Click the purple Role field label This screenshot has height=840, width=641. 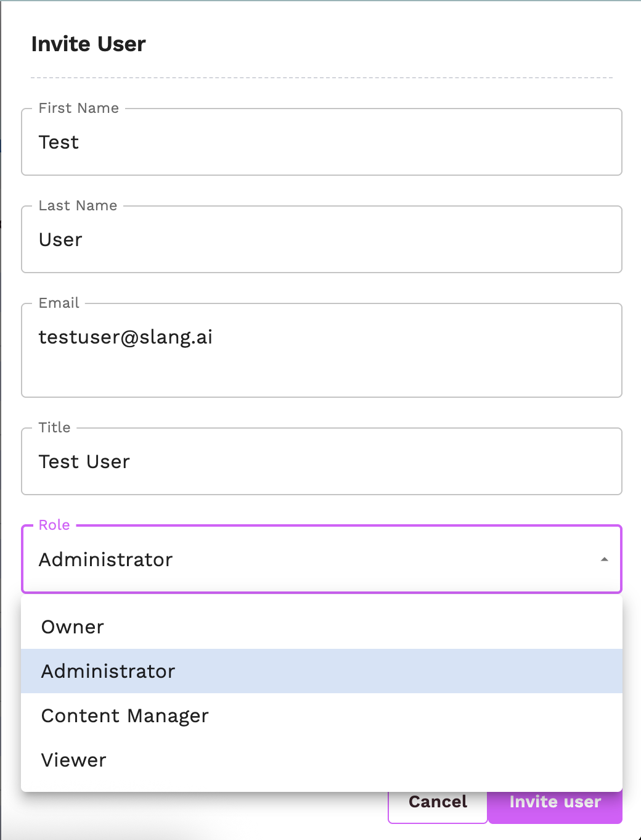(54, 525)
